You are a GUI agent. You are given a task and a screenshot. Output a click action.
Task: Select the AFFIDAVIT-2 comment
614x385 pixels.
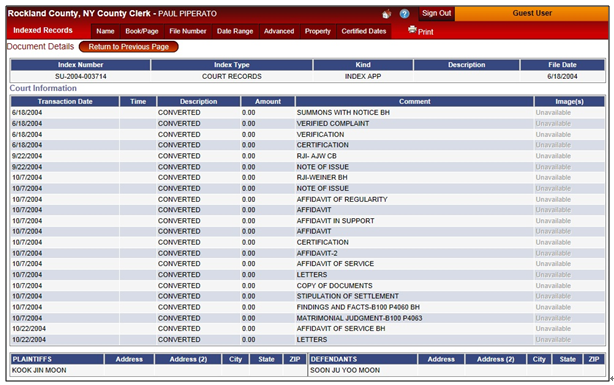[x=317, y=253]
